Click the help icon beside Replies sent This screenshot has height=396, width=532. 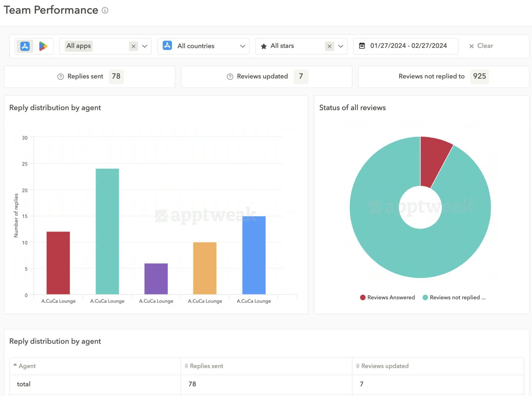[x=60, y=77]
